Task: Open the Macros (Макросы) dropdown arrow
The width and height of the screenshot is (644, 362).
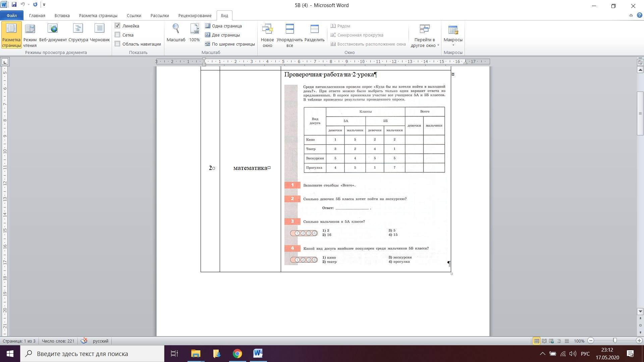Action: (x=453, y=45)
